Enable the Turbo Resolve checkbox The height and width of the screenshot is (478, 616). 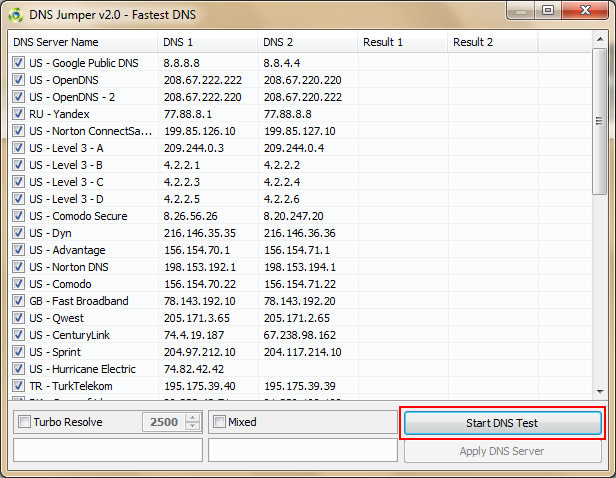point(24,422)
